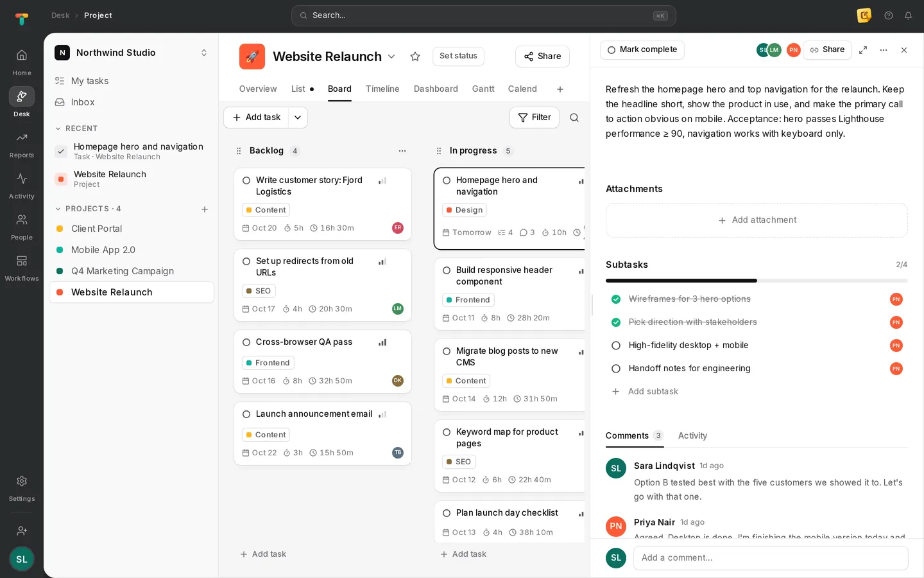Complete the Cross-browser QA pass task

(246, 342)
